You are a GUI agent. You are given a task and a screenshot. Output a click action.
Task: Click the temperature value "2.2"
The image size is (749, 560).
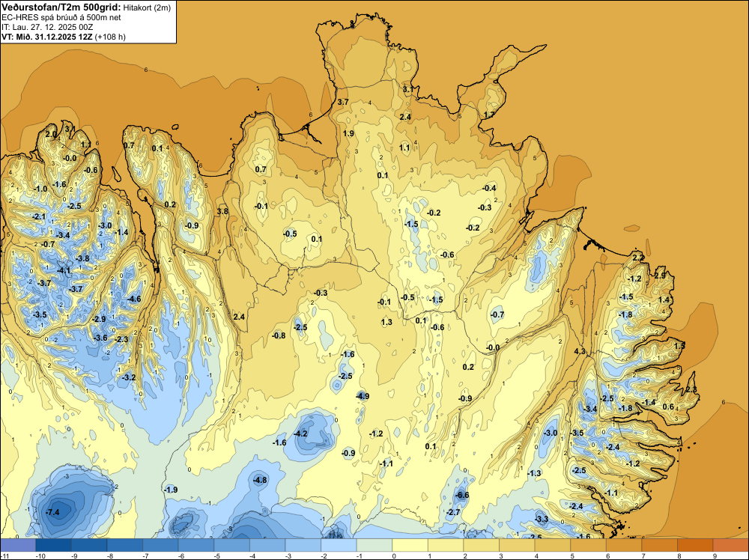click(x=638, y=258)
